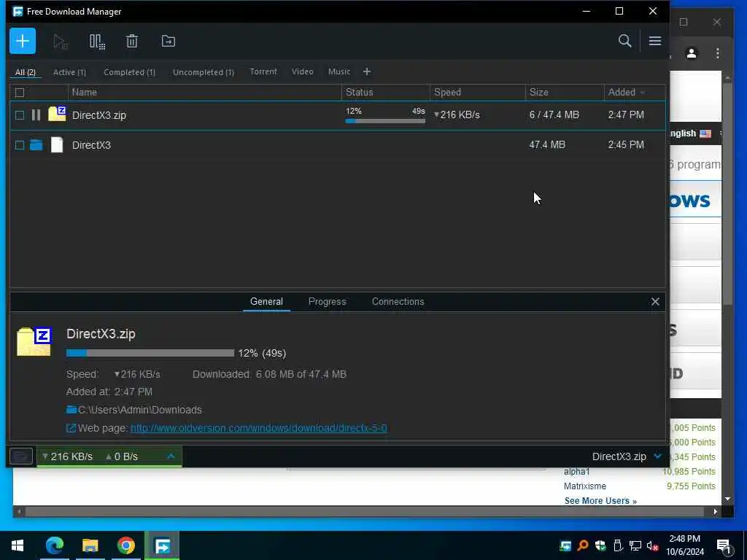Screen dimensions: 747x560
Task: Close the download details panel
Action: click(655, 301)
